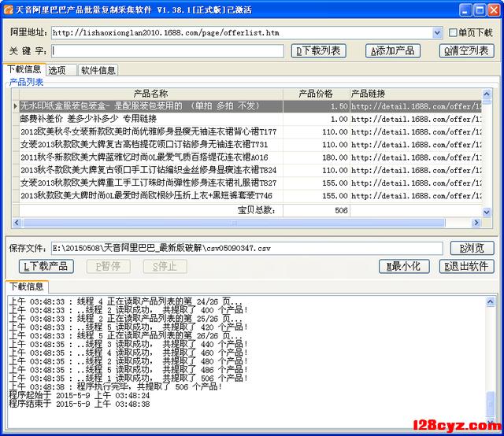
Task: Click log line 程序执行完毕,共提取了 506 个产品
Action: [x=116, y=386]
